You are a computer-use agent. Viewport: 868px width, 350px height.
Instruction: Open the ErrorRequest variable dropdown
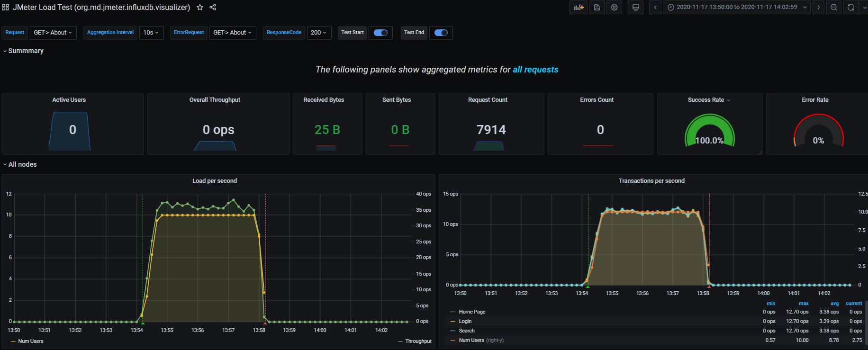coord(233,33)
